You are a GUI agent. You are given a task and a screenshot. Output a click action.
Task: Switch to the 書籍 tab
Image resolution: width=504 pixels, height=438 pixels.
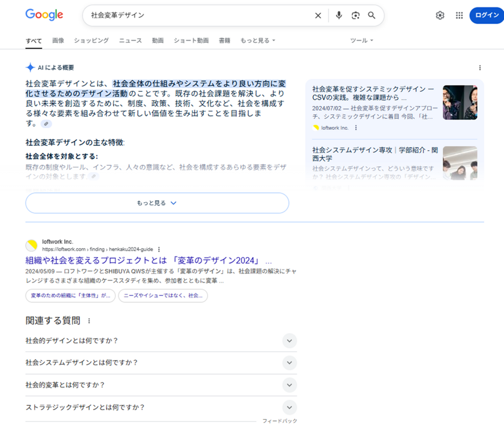(x=225, y=41)
